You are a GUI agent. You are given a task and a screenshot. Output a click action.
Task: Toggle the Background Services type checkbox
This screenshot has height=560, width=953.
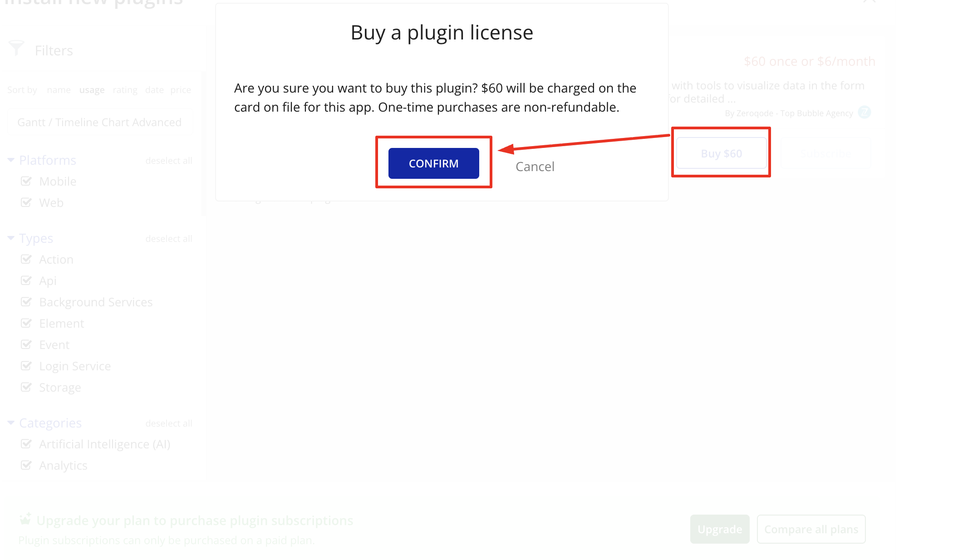point(26,302)
